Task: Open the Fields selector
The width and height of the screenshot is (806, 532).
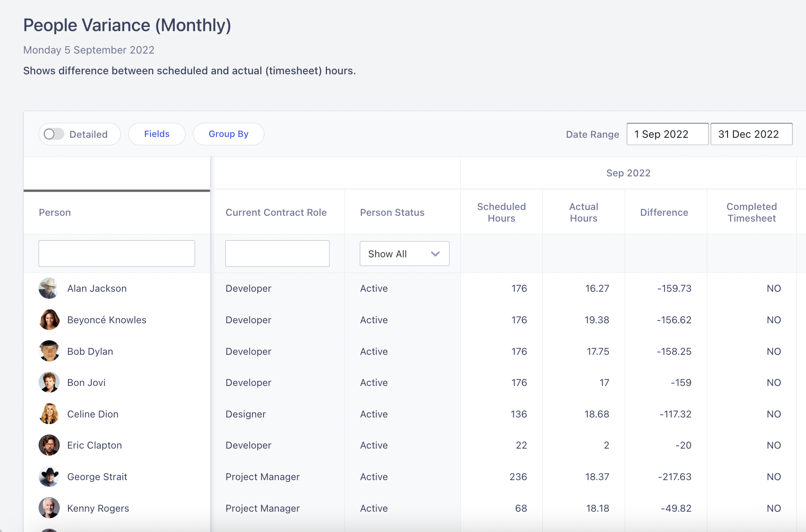Action: pyautogui.click(x=156, y=134)
